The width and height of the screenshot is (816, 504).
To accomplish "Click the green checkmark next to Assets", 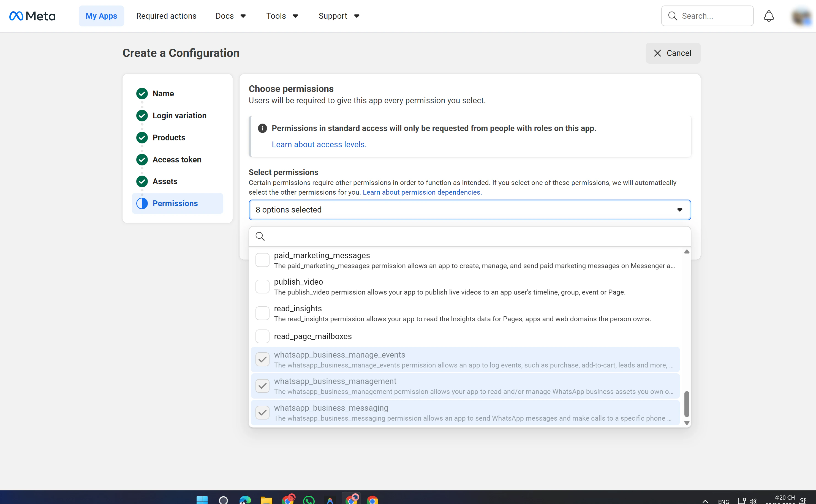I will [142, 181].
